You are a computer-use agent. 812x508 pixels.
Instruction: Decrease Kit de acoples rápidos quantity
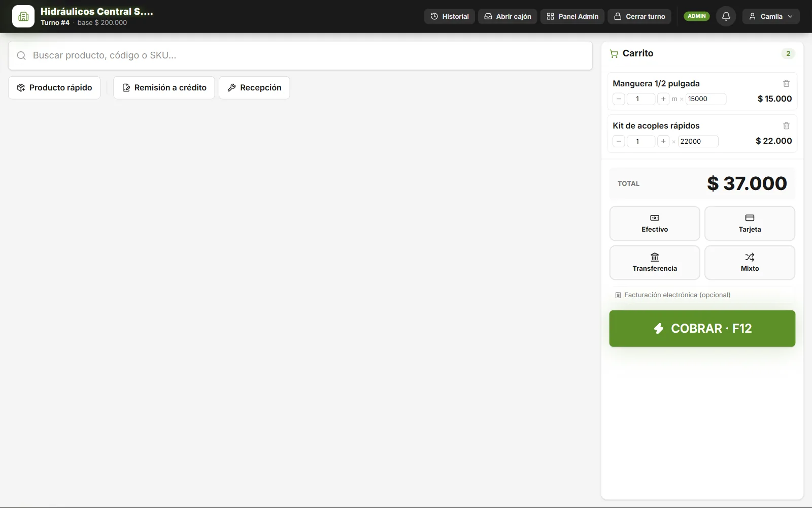(619, 141)
